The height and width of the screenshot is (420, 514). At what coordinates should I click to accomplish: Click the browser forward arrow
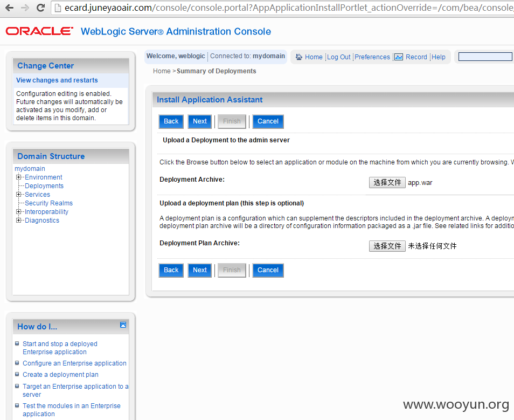click(x=25, y=8)
